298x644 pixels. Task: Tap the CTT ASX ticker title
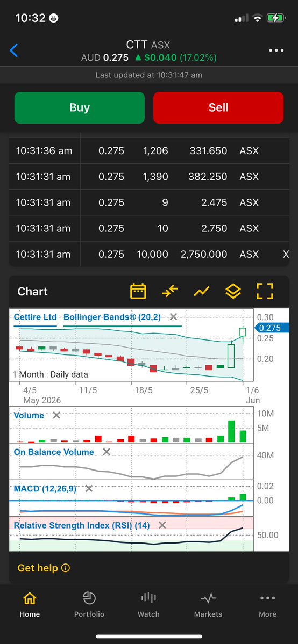pyautogui.click(x=148, y=45)
